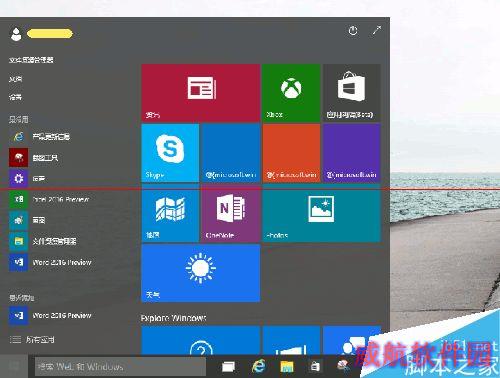Click the Explore Windows group heading

click(x=173, y=318)
